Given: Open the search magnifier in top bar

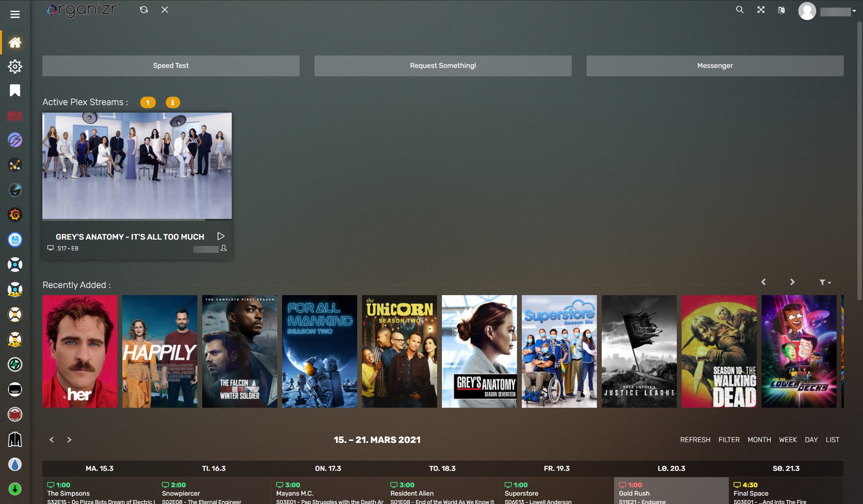Looking at the screenshot, I should click(740, 10).
